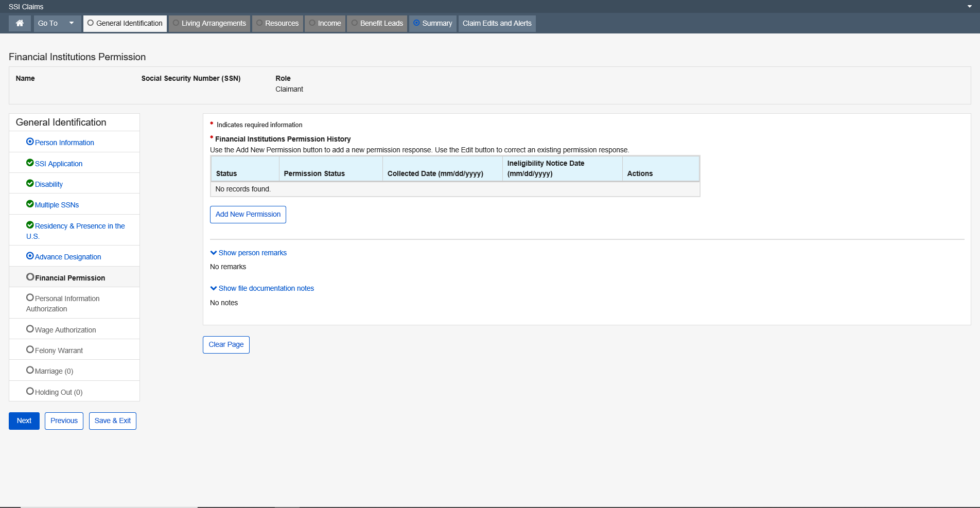Expand Show person remarks section

[x=249, y=253]
